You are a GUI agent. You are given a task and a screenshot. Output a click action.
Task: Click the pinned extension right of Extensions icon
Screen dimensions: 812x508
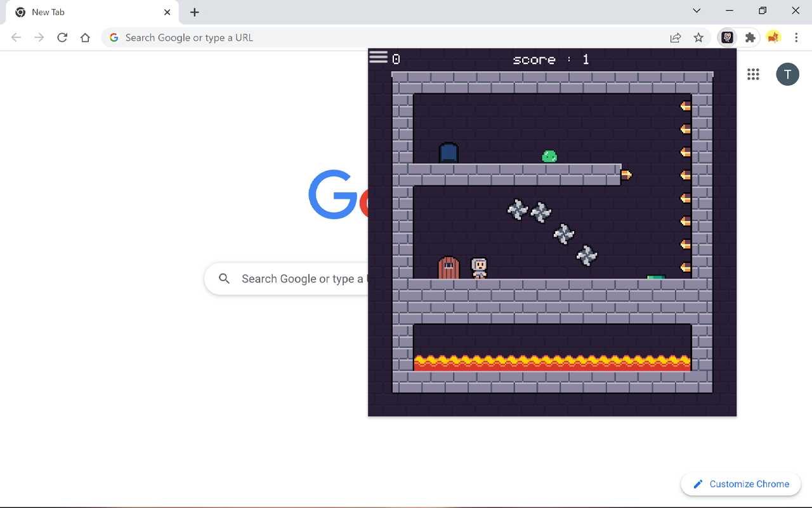(x=773, y=37)
